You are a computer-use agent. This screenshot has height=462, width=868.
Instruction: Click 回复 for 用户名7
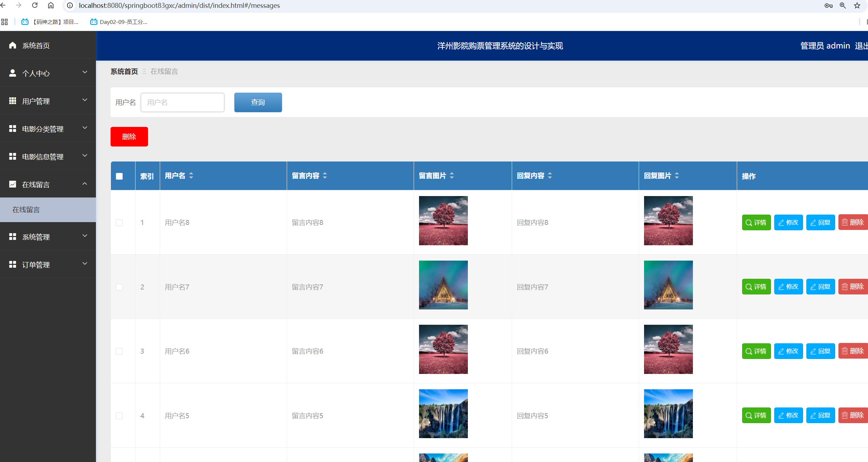(x=821, y=287)
